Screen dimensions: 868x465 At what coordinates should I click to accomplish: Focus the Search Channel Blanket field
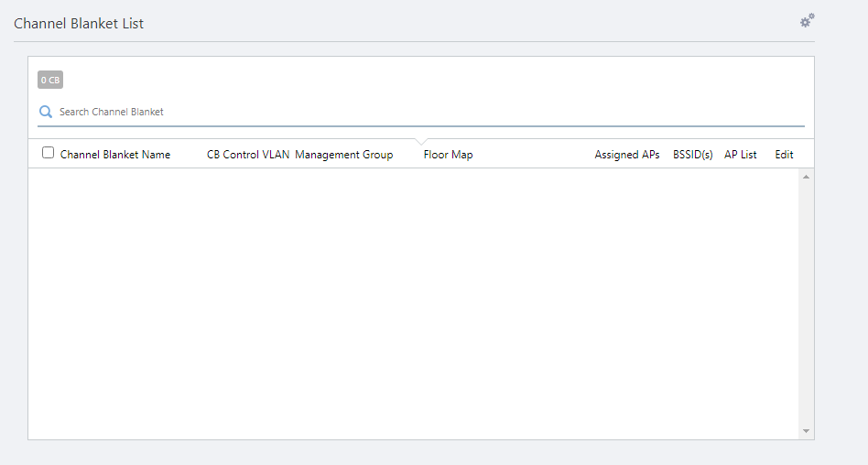(x=366, y=112)
